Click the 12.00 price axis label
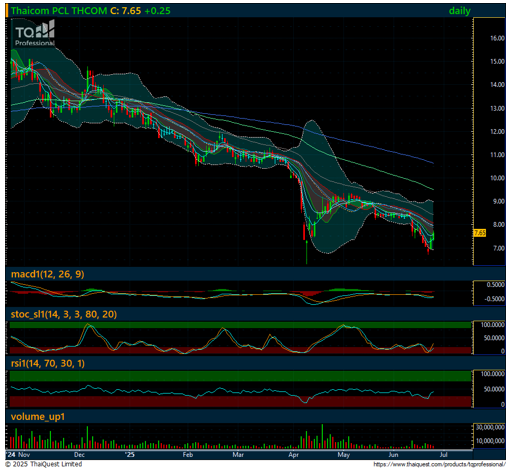The image size is (509, 470). 497,132
